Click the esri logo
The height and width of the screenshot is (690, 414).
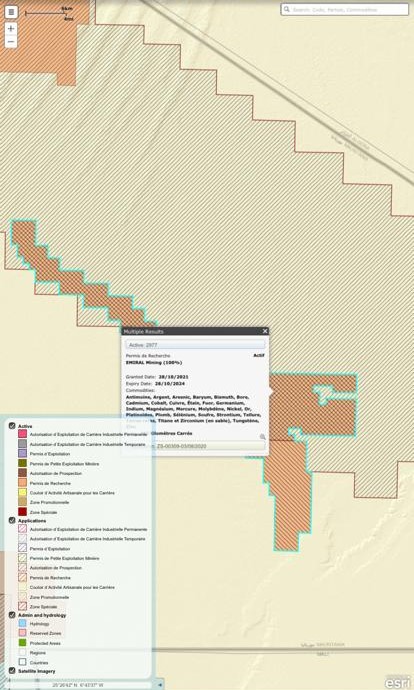pos(396,681)
